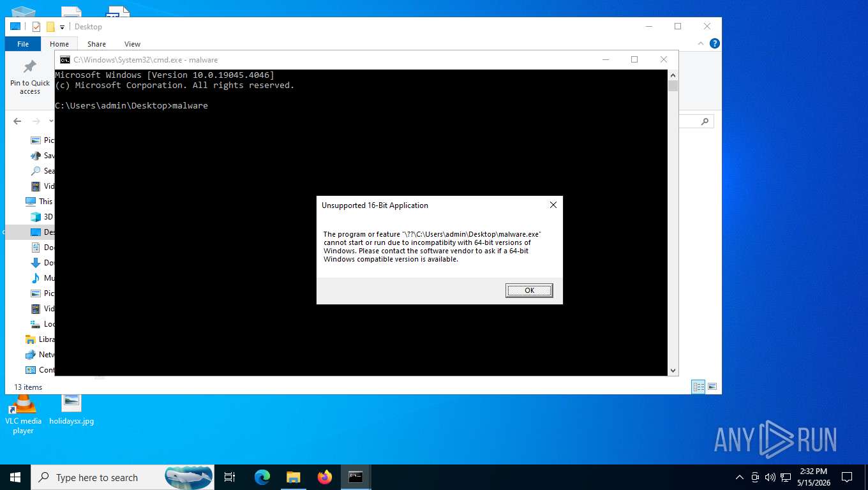868x490 pixels.
Task: Click the whale search highlight image in taskbar
Action: [189, 477]
